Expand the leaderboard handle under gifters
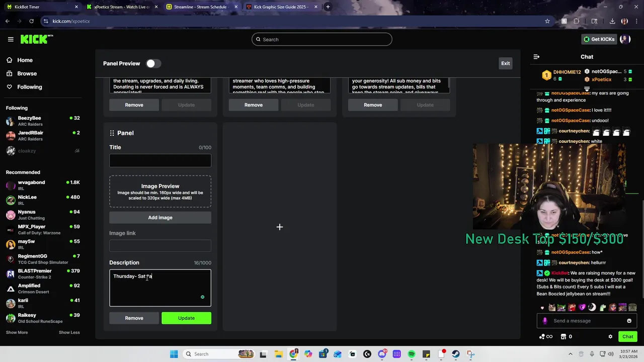 click(587, 89)
